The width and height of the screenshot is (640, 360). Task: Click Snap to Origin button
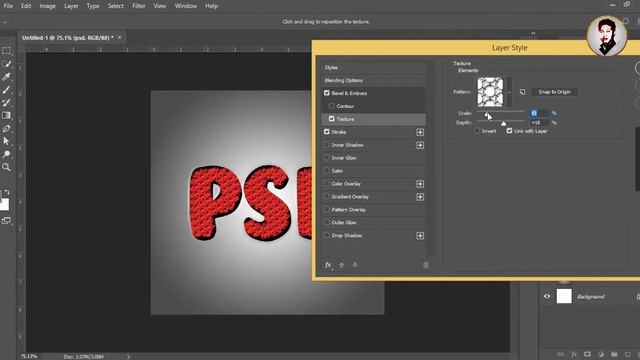tap(554, 92)
